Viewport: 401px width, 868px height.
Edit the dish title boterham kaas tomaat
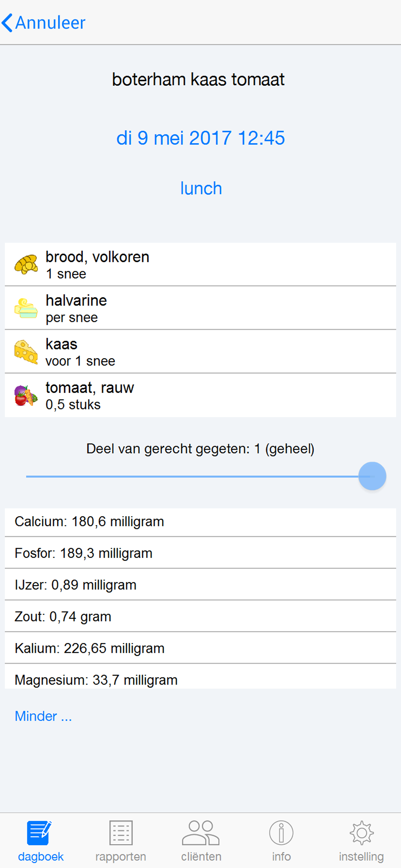click(x=199, y=80)
